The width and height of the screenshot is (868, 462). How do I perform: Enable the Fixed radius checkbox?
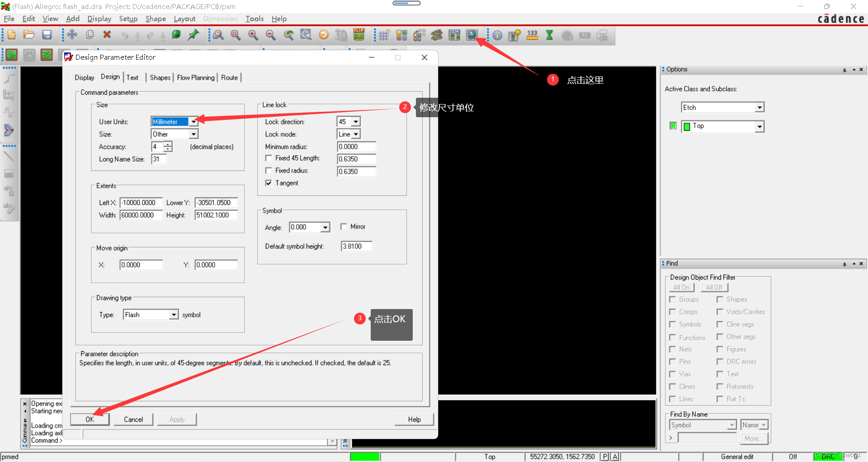(x=269, y=171)
